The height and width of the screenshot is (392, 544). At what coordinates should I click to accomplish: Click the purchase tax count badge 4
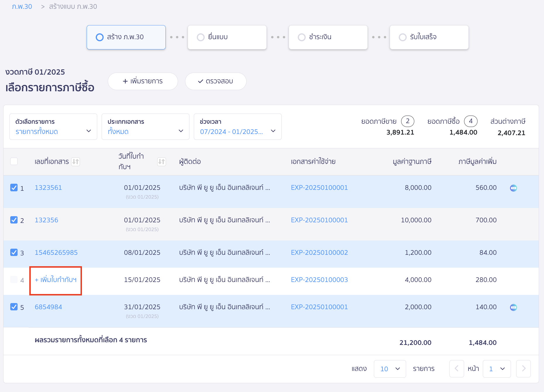[x=471, y=121]
